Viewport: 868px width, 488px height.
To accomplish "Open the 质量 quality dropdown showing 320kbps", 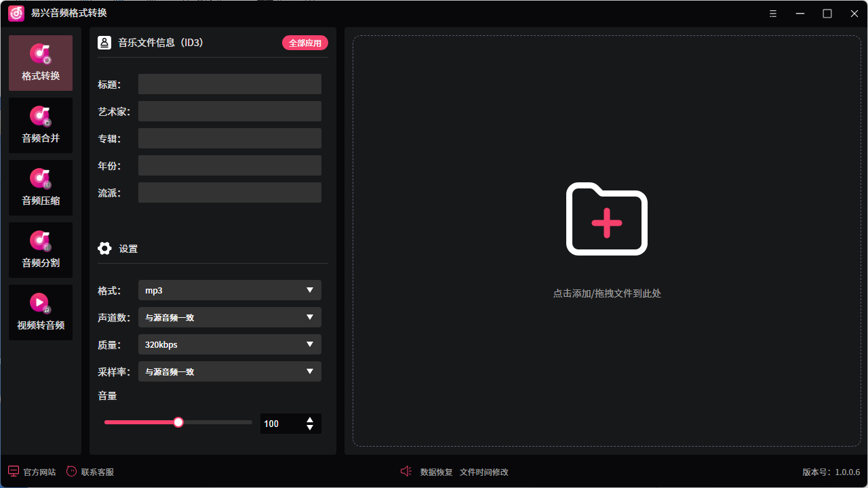I will 229,344.
